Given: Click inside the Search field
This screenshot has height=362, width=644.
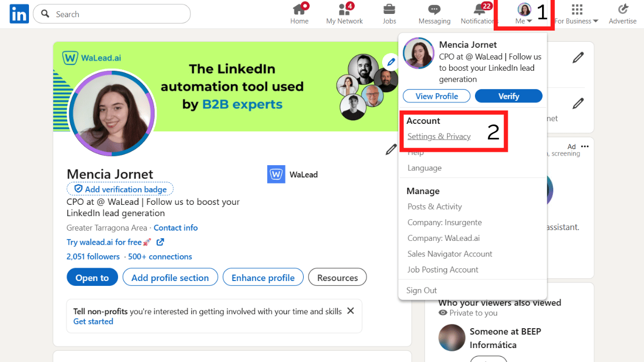Looking at the screenshot, I should click(x=112, y=14).
